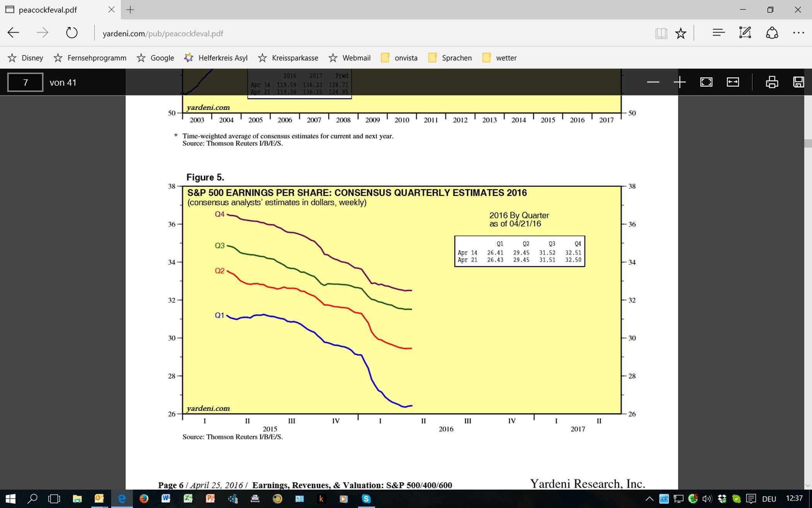
Task: Toggle fit-to-page view icon
Action: pos(706,82)
